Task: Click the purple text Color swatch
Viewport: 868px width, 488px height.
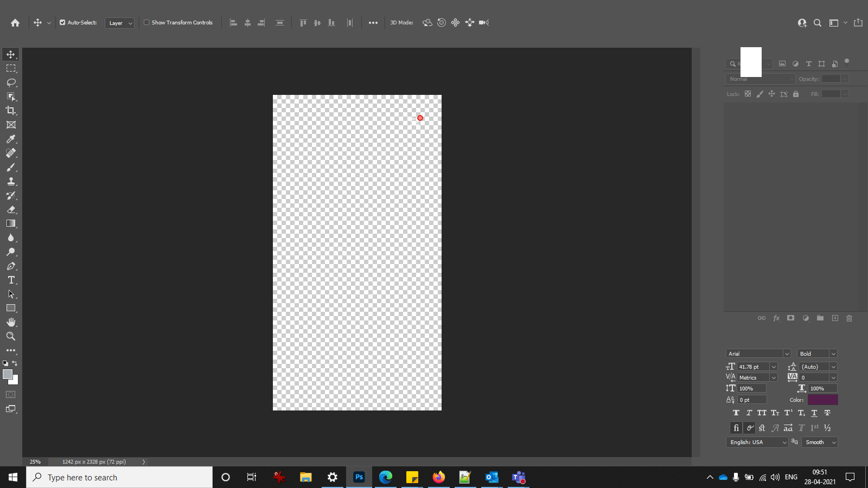Action: click(x=823, y=400)
